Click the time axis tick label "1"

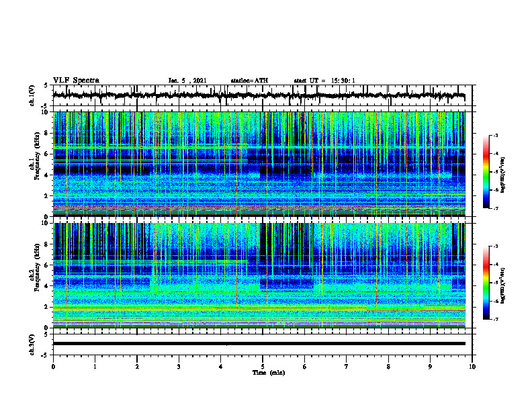click(95, 367)
